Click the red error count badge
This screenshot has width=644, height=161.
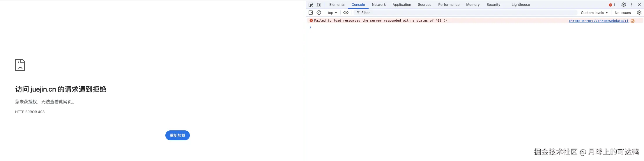click(612, 5)
